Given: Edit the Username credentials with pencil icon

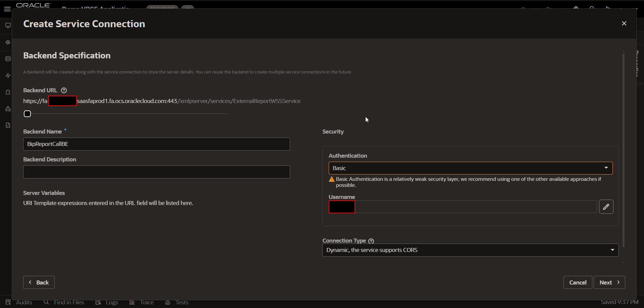Looking at the screenshot, I should pyautogui.click(x=606, y=207).
